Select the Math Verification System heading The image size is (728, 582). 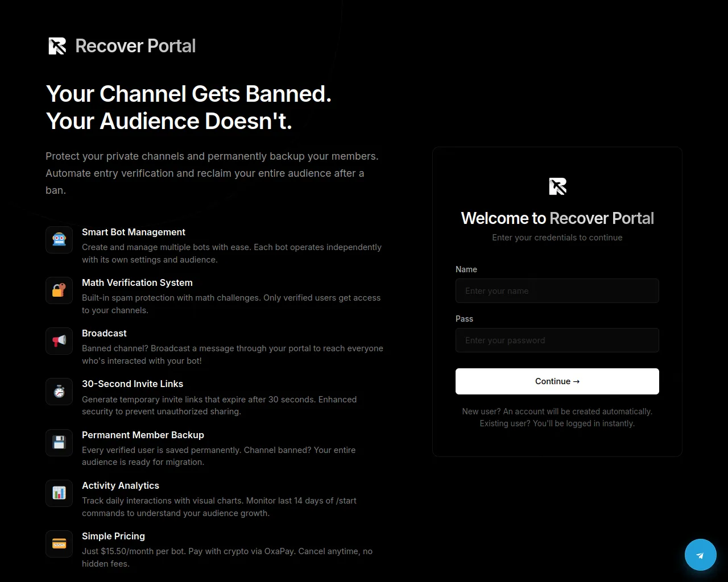point(137,282)
